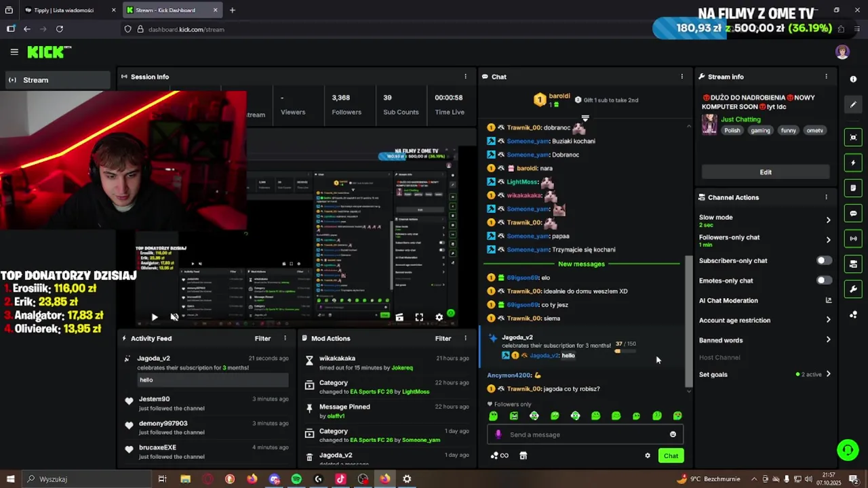
Task: Open stream preview settings gear
Action: (x=439, y=317)
